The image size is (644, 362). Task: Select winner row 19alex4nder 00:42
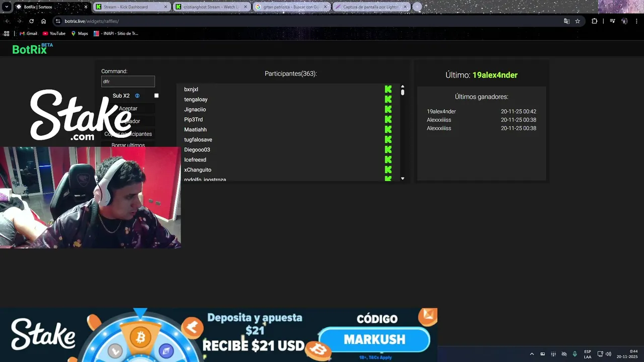point(481,111)
